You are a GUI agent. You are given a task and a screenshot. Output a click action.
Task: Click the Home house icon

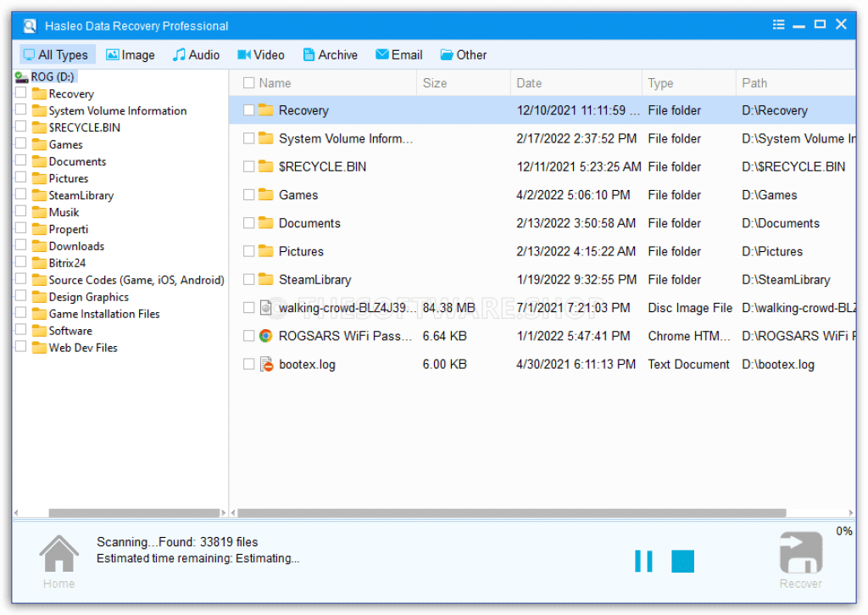pos(58,552)
